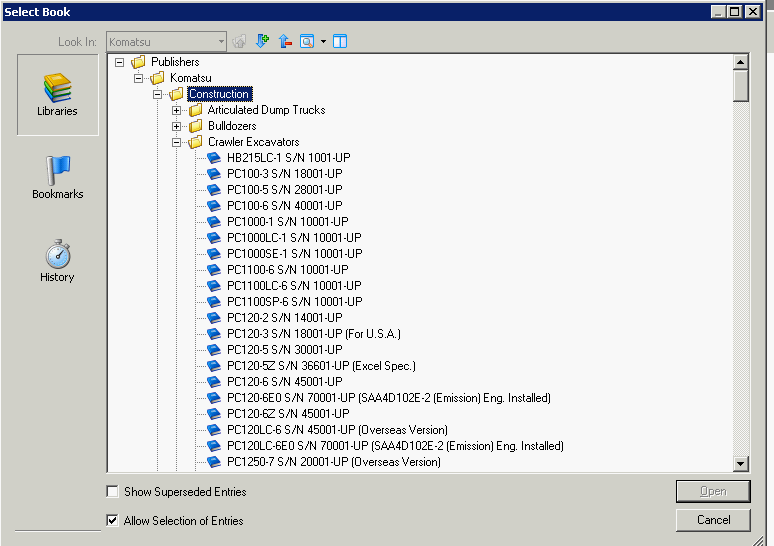774x546 pixels.
Task: Select PC1000-1 S/N 10001-UP text
Action: [x=288, y=222]
